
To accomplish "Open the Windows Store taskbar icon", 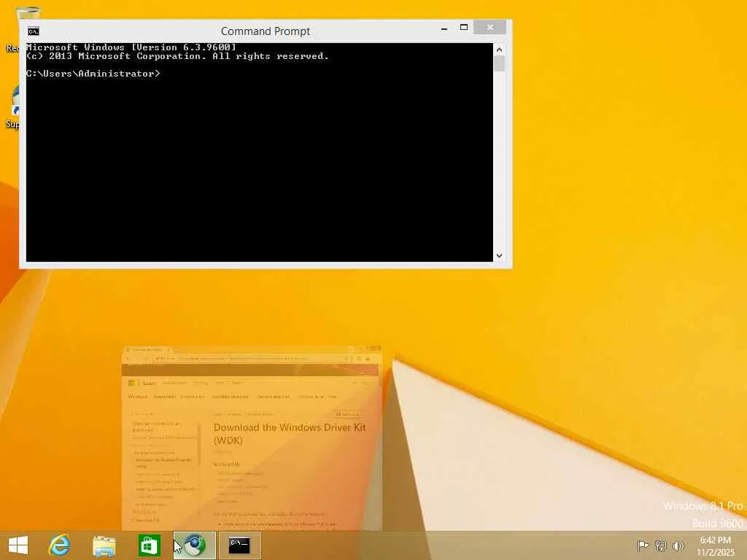I will 149,545.
